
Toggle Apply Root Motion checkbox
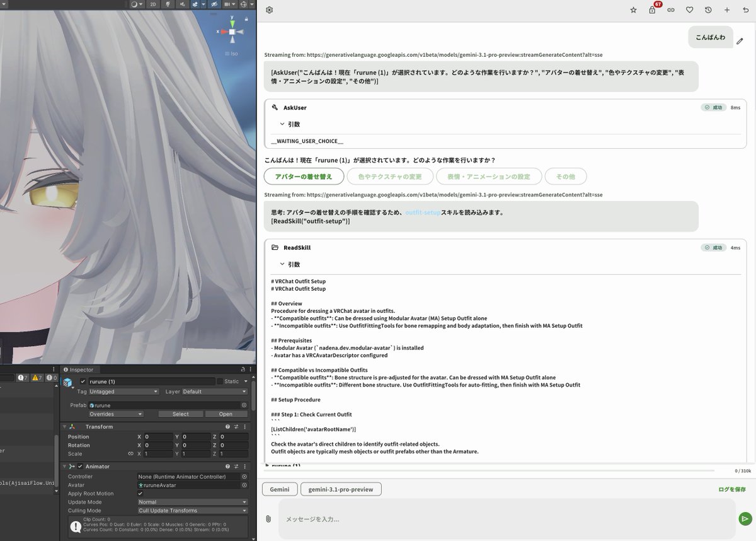pos(140,494)
